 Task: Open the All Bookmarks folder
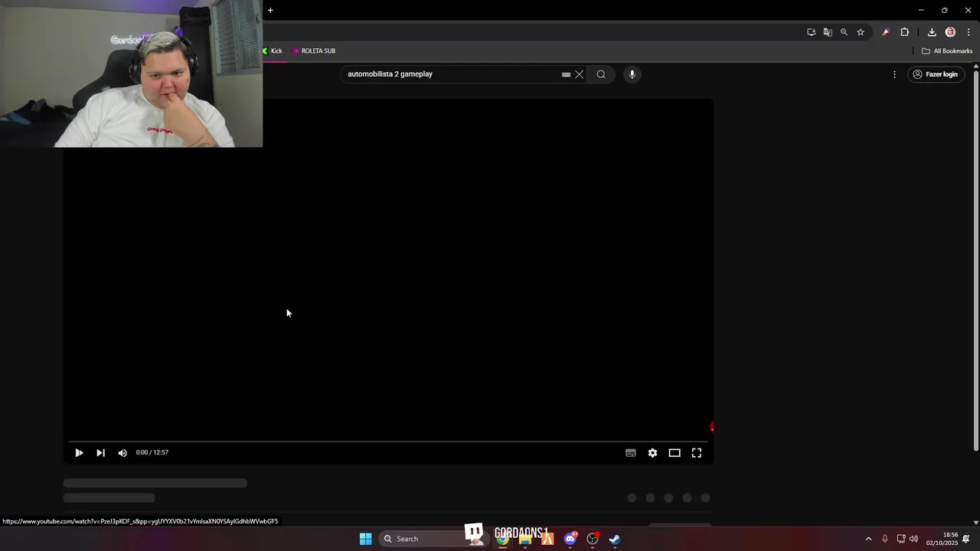click(x=947, y=51)
